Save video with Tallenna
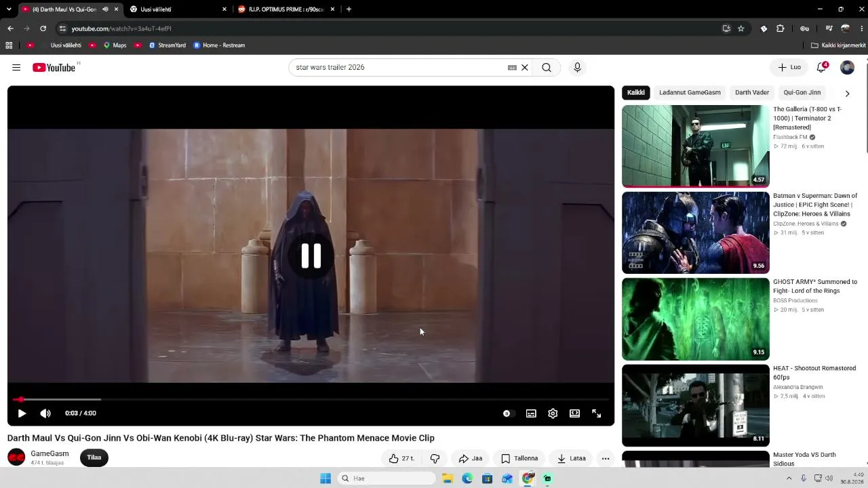Image resolution: width=868 pixels, height=488 pixels. point(519,458)
